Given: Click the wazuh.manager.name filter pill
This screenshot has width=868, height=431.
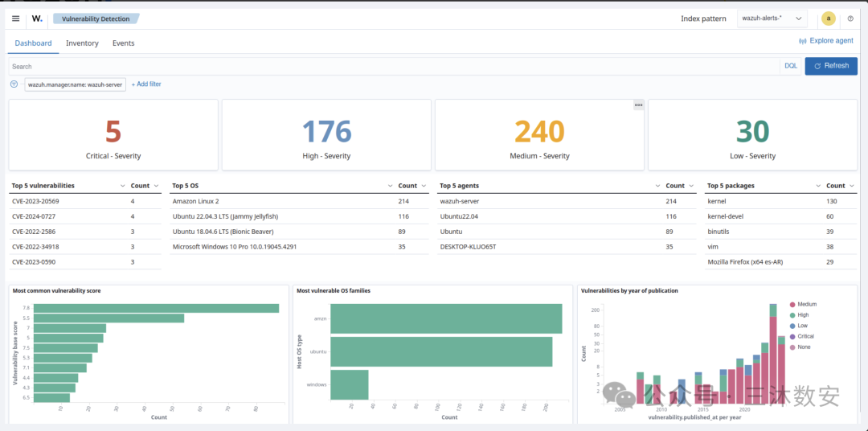Looking at the screenshot, I should point(76,84).
